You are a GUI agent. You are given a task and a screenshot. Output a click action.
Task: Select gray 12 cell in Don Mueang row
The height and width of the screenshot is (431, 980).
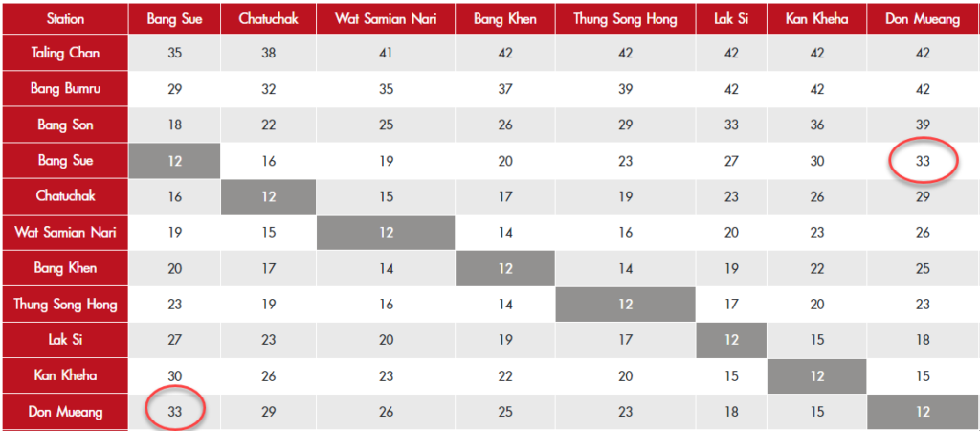click(924, 413)
